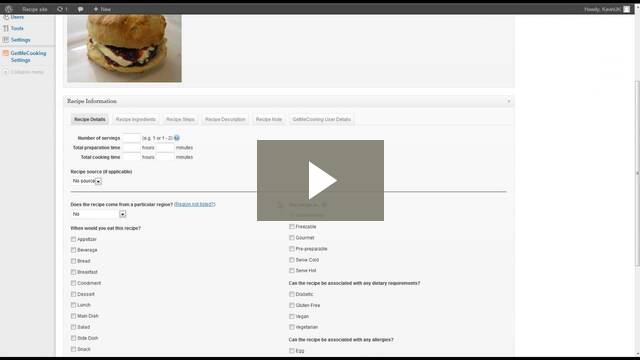Check the Egg allergy checkbox
This screenshot has height=360, width=640.
(292, 351)
